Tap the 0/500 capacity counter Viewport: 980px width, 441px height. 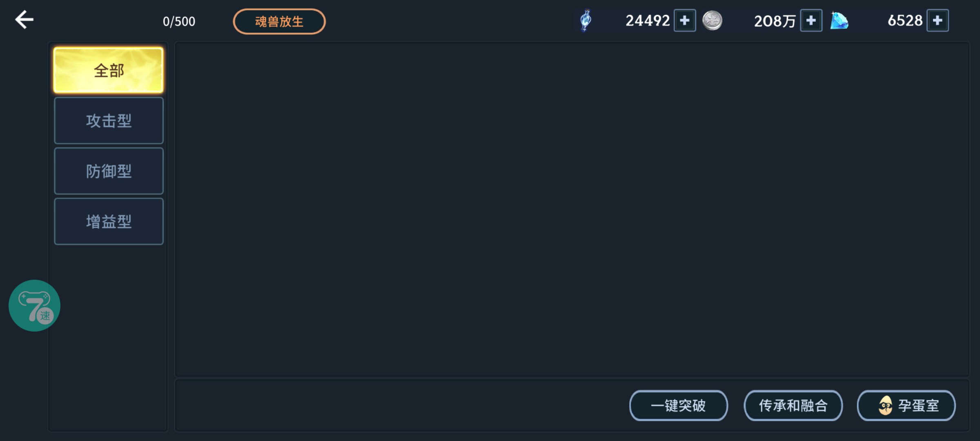click(179, 21)
